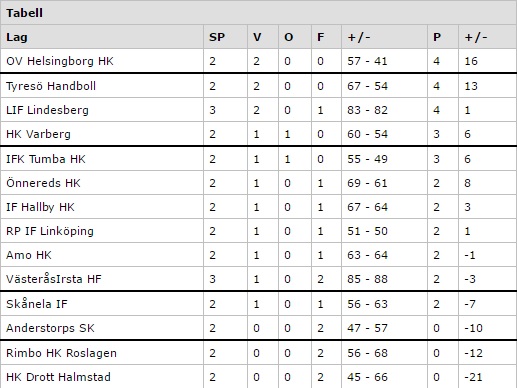
Task: Open the Amo HK team entry
Action: [29, 255]
